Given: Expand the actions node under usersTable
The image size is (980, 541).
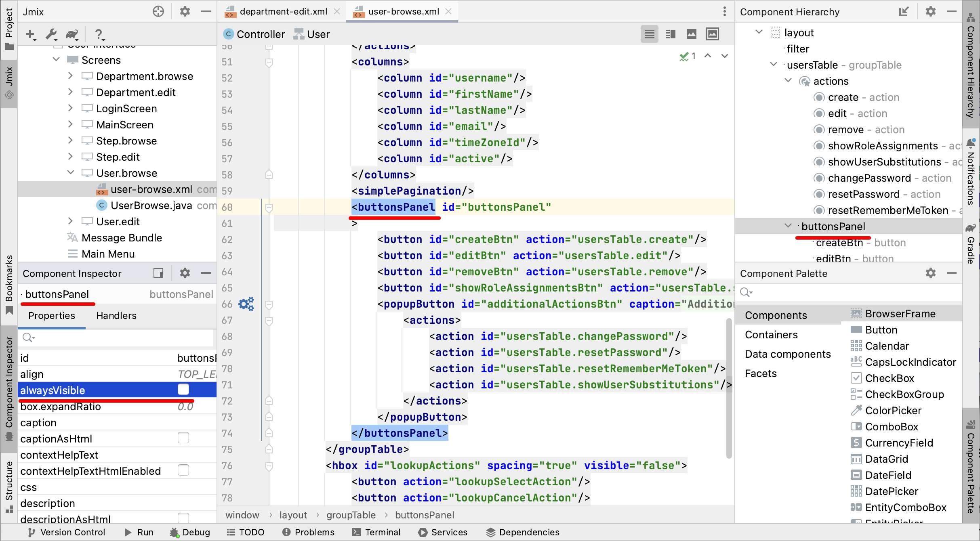Looking at the screenshot, I should [x=789, y=81].
